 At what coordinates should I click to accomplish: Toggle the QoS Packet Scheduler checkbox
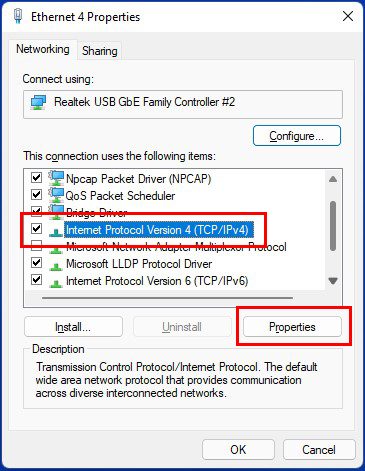tap(36, 194)
